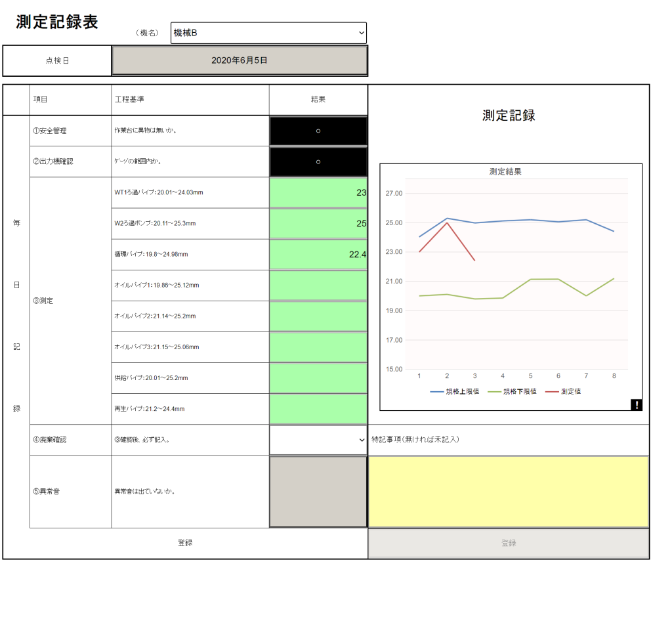
Task: Click the 再生パイプ result input field
Action: click(318, 409)
